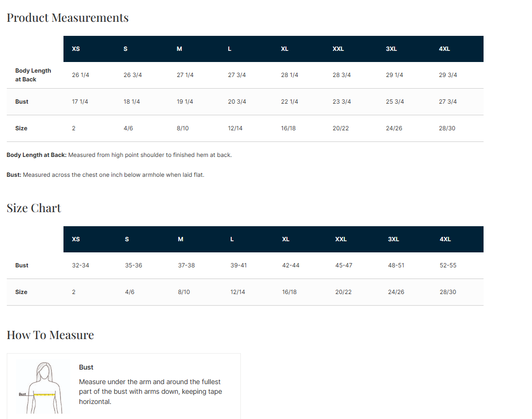Select the XS header in Product Measurements

[x=76, y=49]
